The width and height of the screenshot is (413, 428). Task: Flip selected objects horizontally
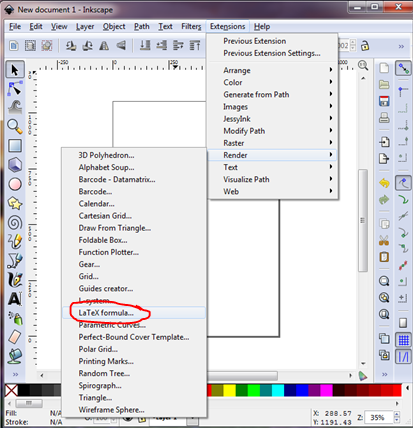104,46
